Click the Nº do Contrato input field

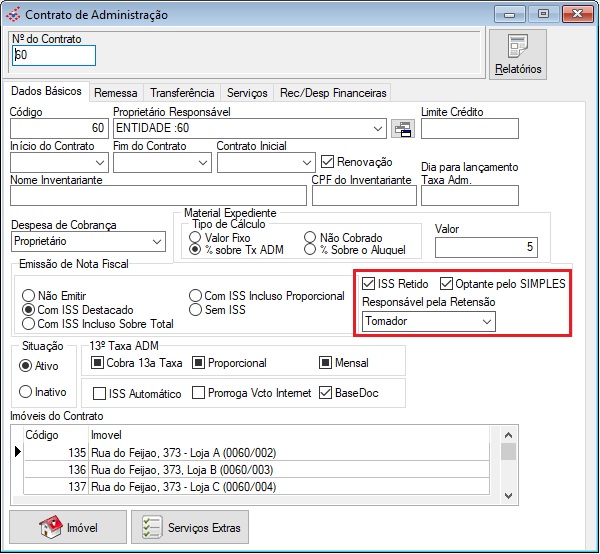click(x=55, y=56)
